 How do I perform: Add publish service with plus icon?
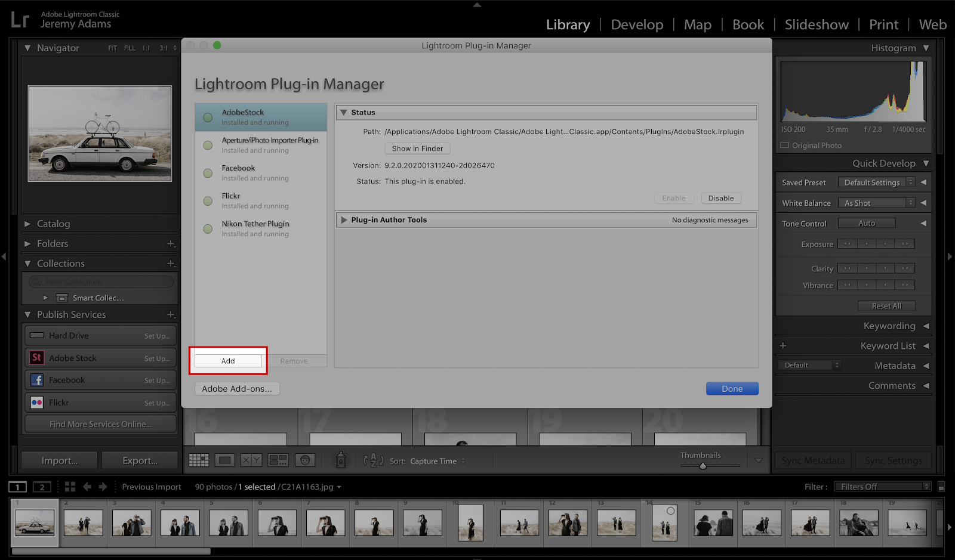tap(171, 314)
